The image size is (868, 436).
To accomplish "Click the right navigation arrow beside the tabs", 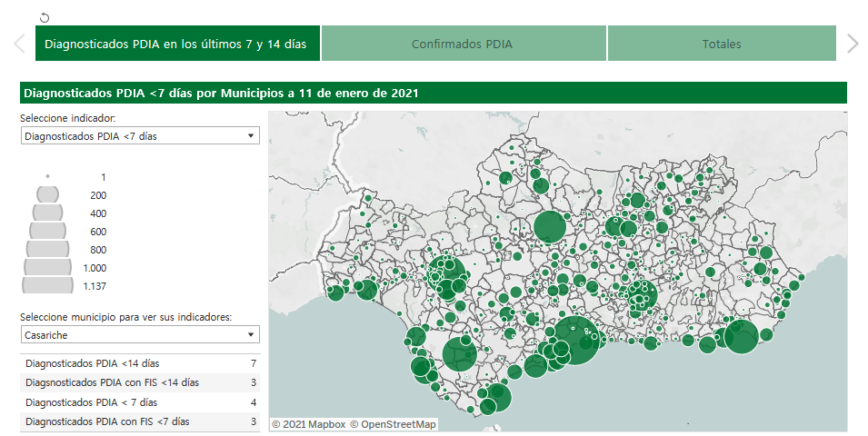I will point(852,44).
